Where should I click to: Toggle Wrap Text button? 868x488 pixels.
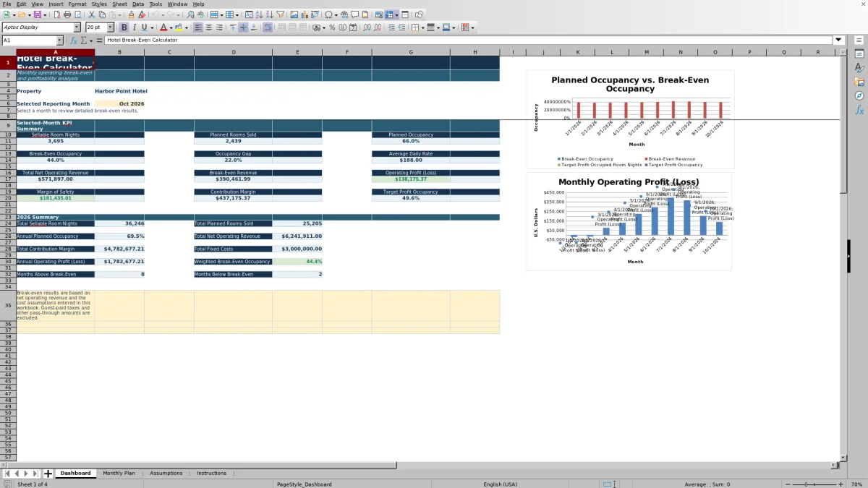[x=268, y=27]
